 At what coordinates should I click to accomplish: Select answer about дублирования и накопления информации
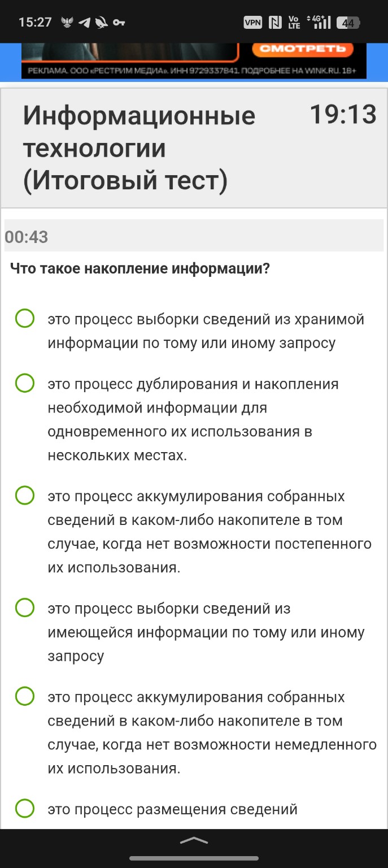coord(24,384)
